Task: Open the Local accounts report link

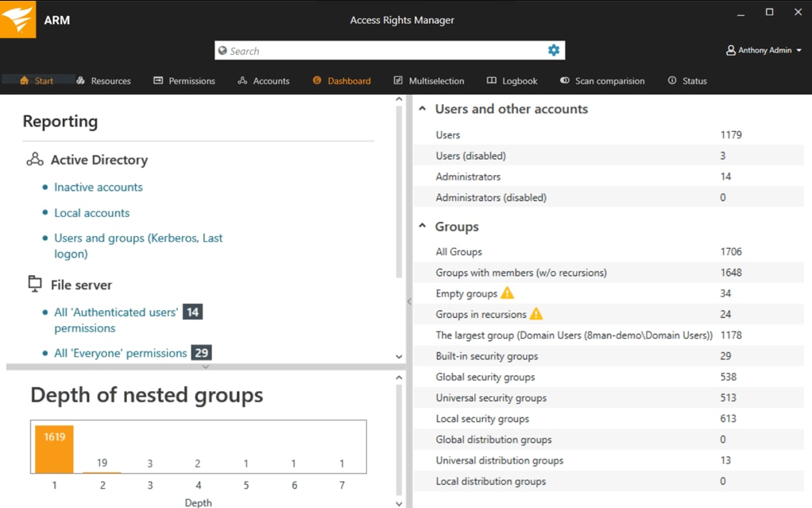Action: tap(92, 213)
